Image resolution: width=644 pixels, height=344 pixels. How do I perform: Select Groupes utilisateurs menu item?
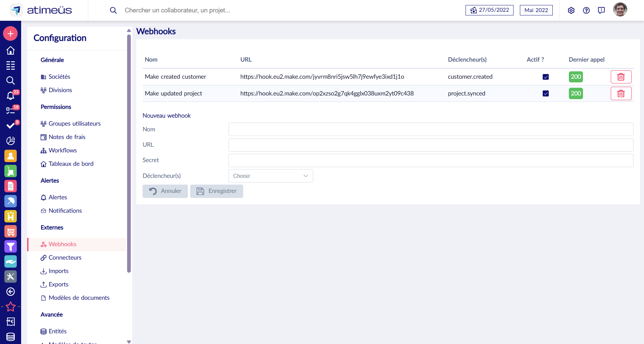pyautogui.click(x=74, y=124)
